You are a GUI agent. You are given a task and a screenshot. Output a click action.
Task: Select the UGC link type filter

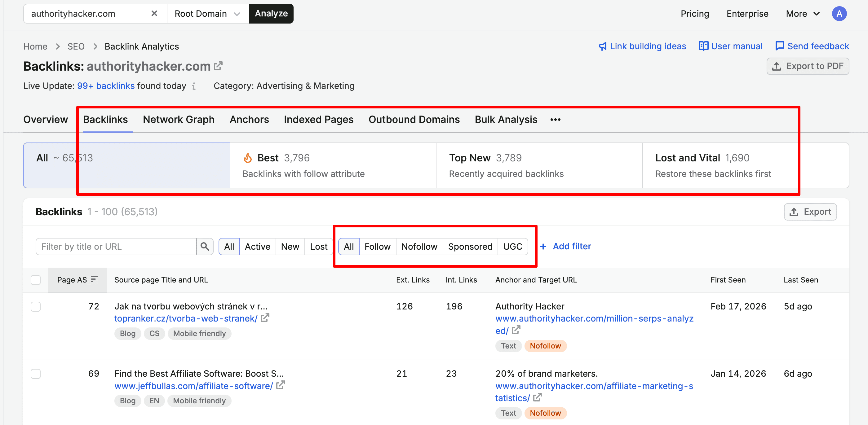pyautogui.click(x=512, y=247)
